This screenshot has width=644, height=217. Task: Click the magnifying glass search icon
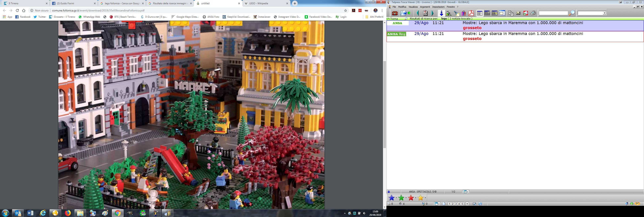click(x=572, y=13)
